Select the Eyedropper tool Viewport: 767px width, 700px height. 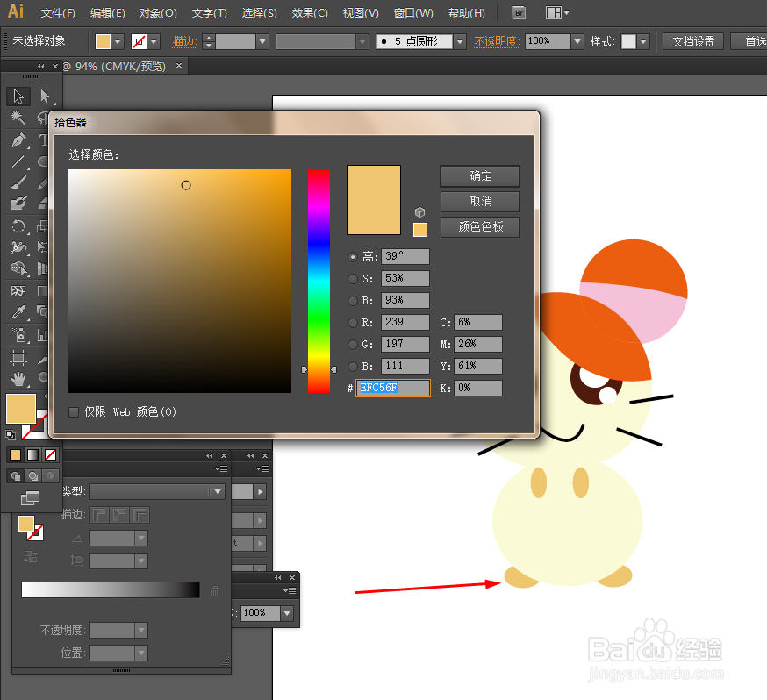(x=18, y=312)
